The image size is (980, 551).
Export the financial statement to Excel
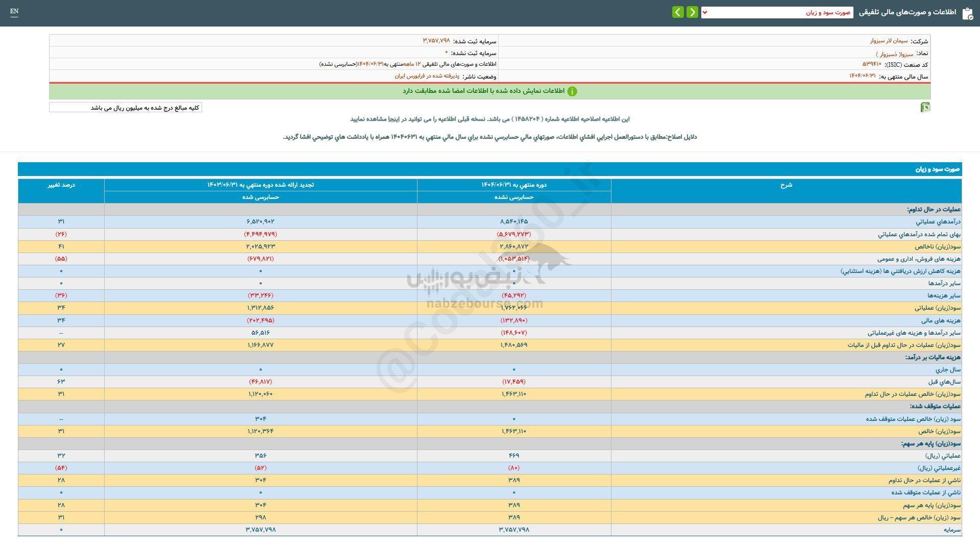point(926,107)
